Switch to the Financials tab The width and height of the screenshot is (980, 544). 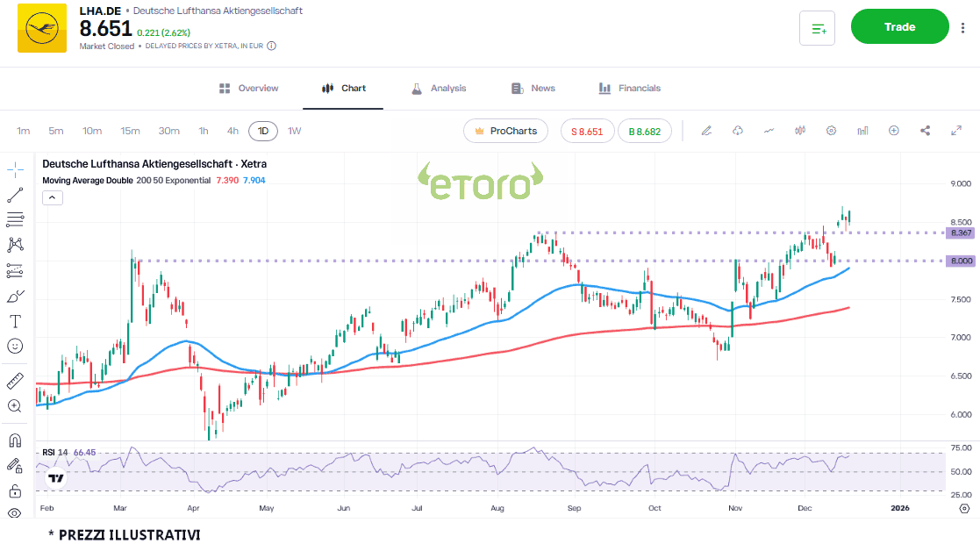[630, 88]
